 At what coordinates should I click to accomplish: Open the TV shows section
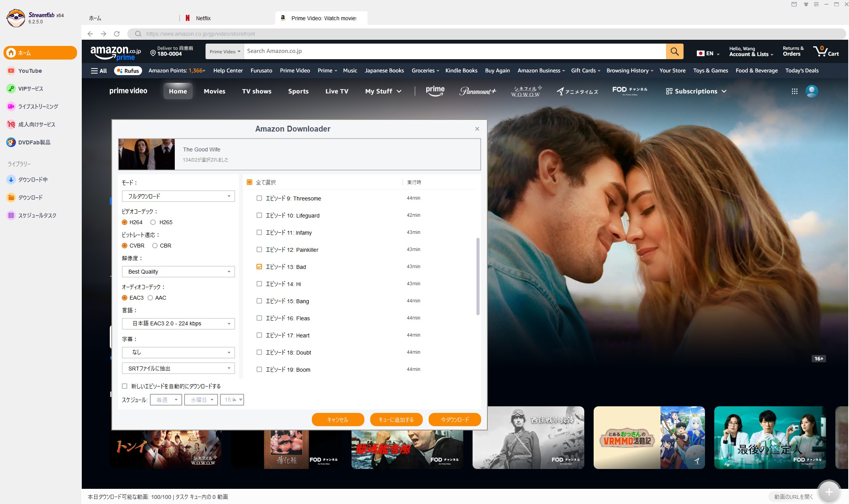click(x=257, y=91)
